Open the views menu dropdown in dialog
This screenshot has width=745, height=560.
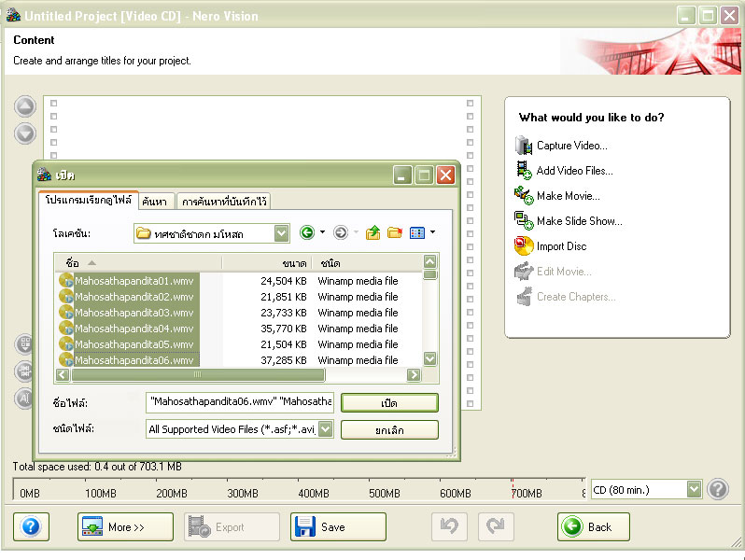[x=422, y=233]
